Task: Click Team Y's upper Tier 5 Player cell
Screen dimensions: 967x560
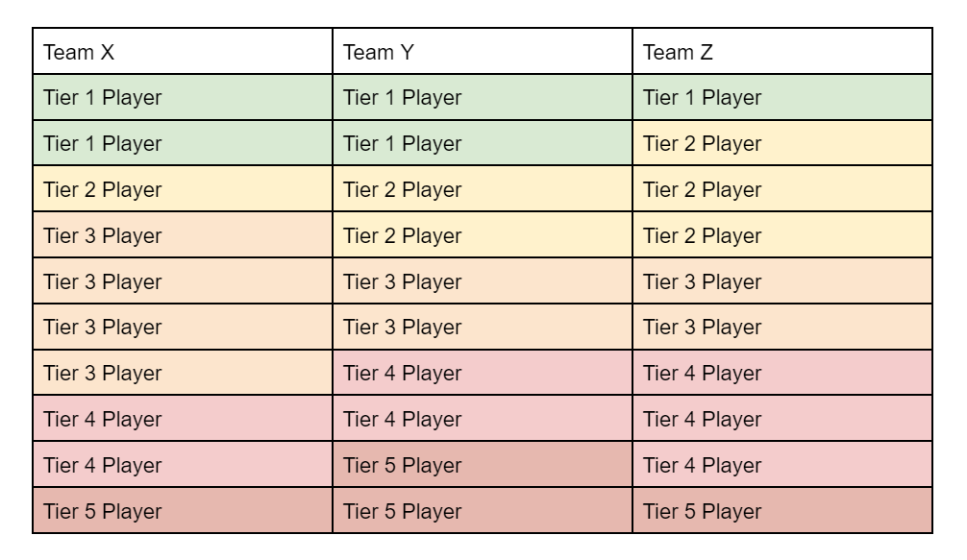Action: [483, 465]
